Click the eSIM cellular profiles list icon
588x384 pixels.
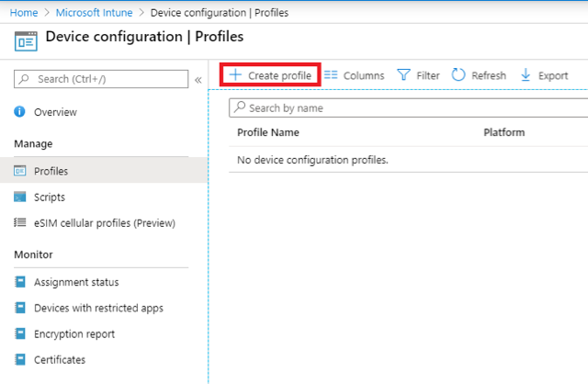click(20, 222)
